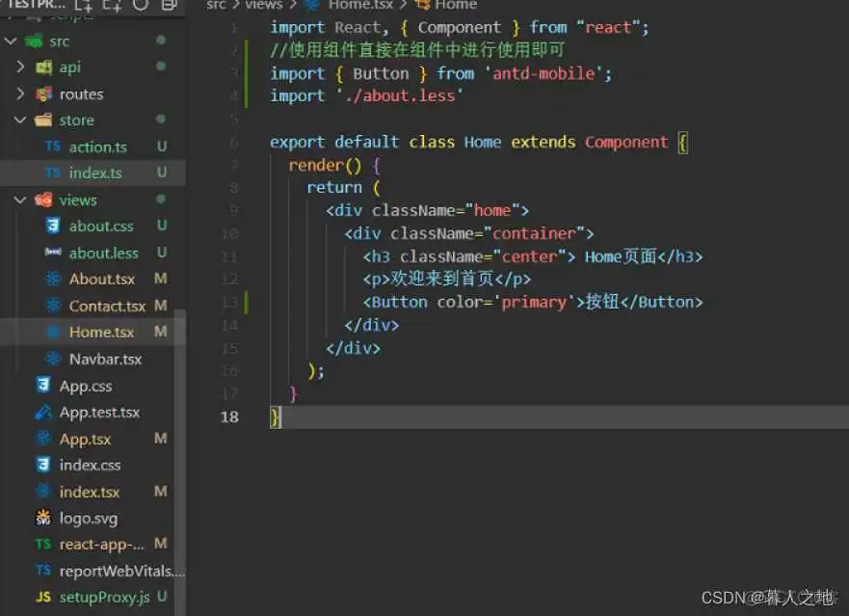Screen dimensions: 849x616
Task: Click the CSS icon beside about.css
Action: [x=52, y=226]
